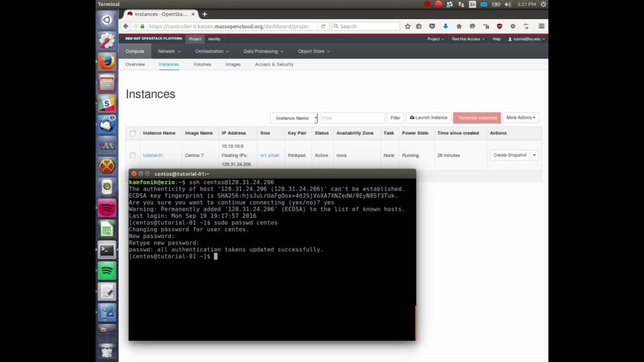Click Create Snapshot for tutorial-01
The image size is (644, 362).
tap(510, 155)
